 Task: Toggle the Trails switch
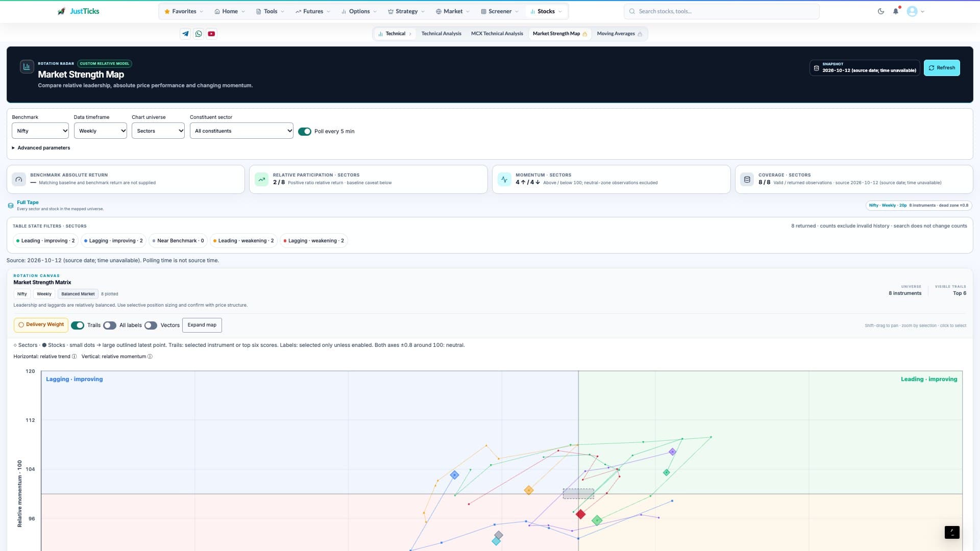click(x=78, y=325)
